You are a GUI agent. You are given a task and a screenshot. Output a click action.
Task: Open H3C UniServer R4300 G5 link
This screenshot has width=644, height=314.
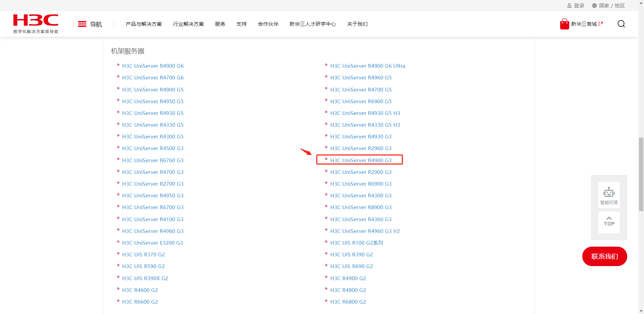click(153, 137)
